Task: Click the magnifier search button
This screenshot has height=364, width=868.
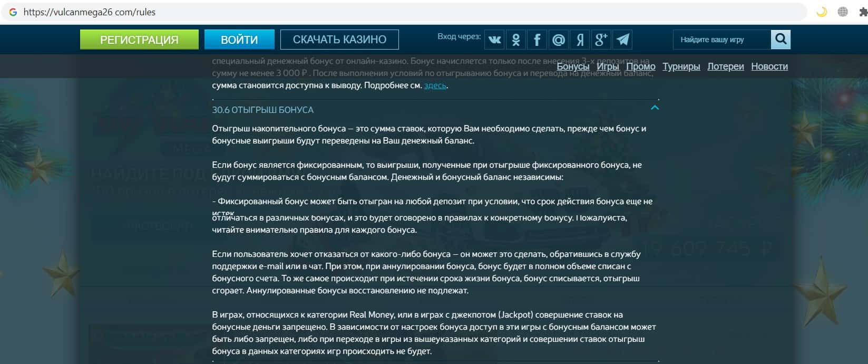Action: coord(781,39)
